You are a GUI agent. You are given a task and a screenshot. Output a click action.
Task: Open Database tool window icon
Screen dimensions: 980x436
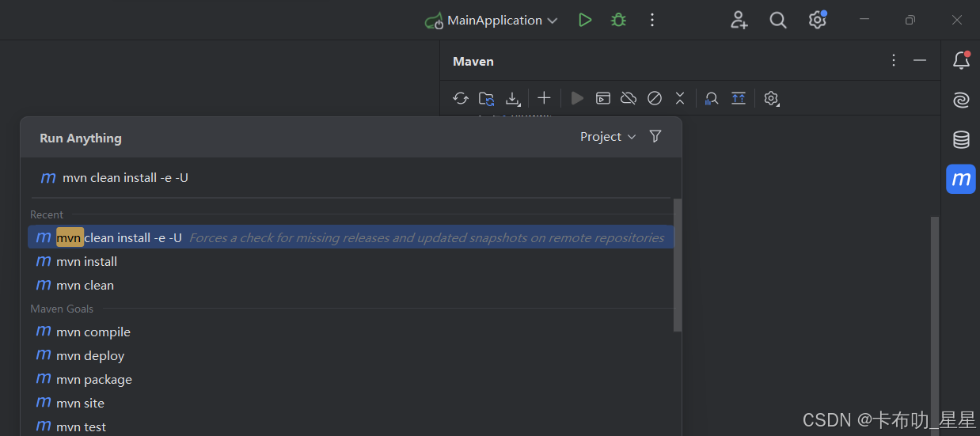[x=961, y=140]
